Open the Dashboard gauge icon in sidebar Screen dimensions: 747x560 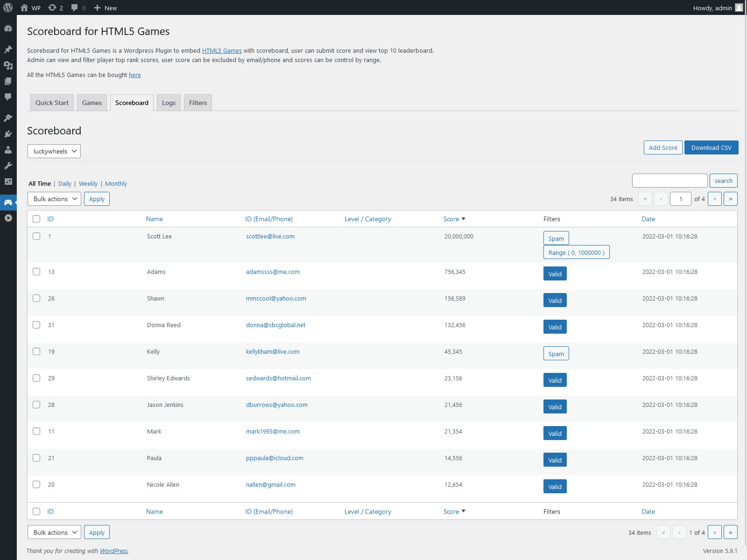pyautogui.click(x=8, y=28)
